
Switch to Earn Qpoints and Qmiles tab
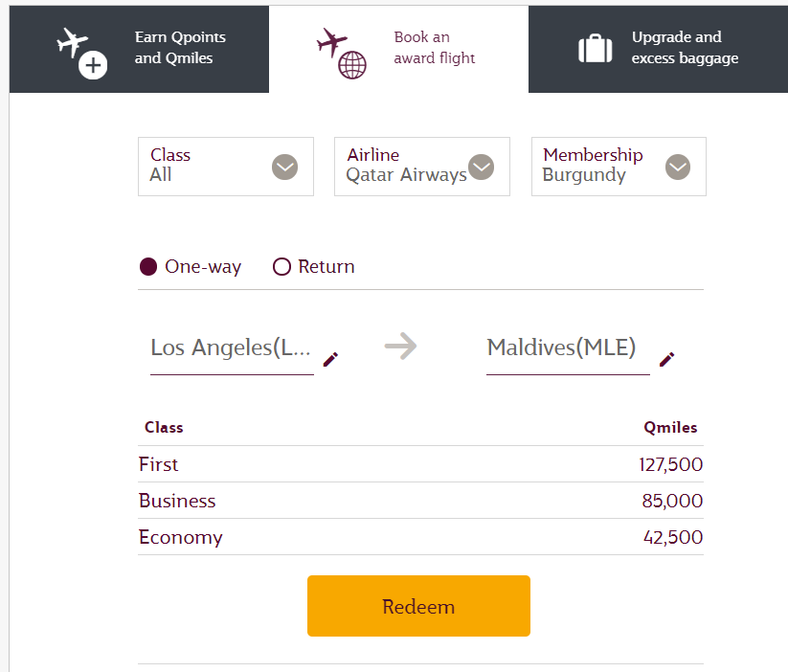pyautogui.click(x=139, y=49)
